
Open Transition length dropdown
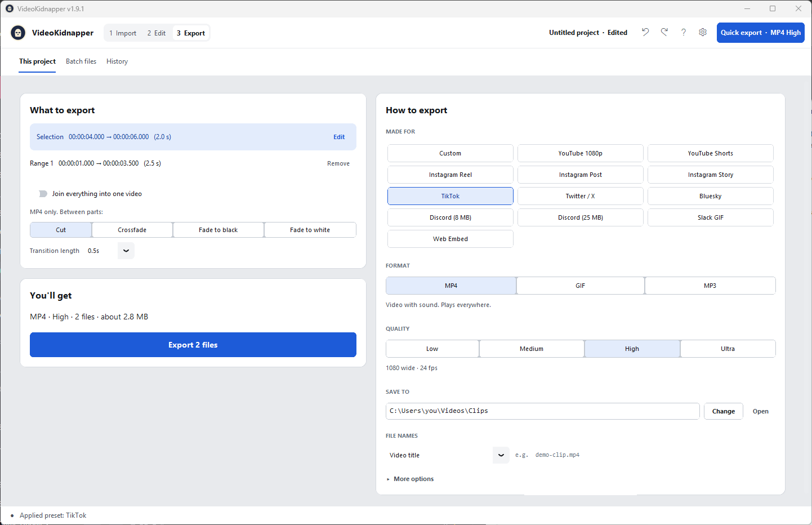pos(126,251)
